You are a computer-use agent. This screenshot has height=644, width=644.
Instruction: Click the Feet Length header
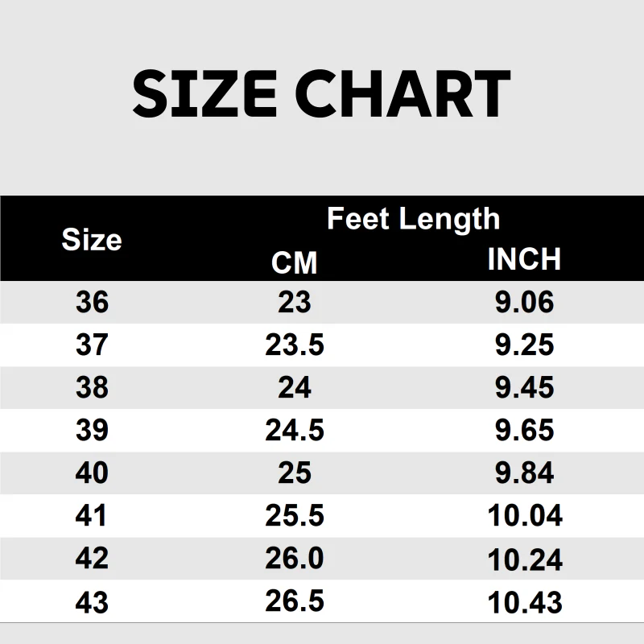pyautogui.click(x=413, y=219)
